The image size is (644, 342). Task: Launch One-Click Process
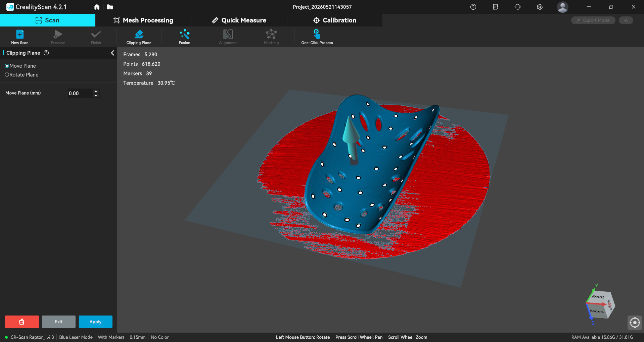[317, 37]
